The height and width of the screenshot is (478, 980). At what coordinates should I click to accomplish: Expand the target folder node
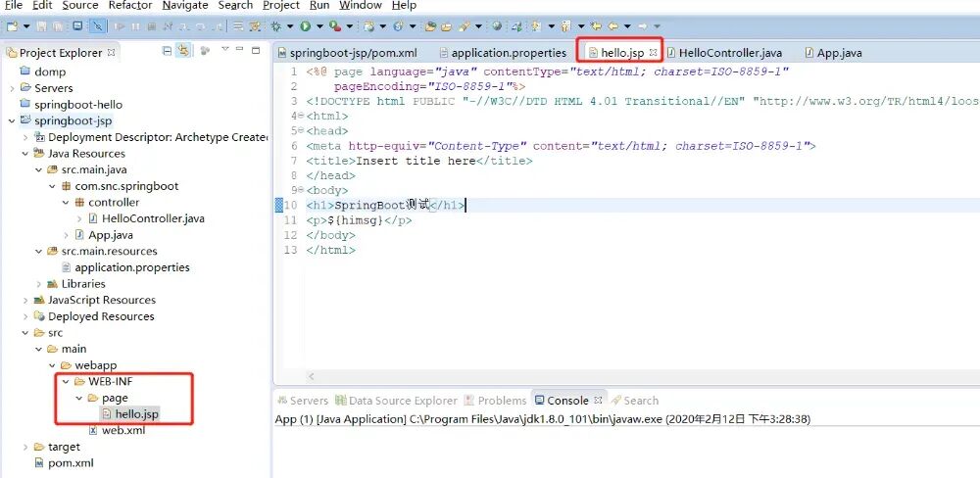[25, 447]
